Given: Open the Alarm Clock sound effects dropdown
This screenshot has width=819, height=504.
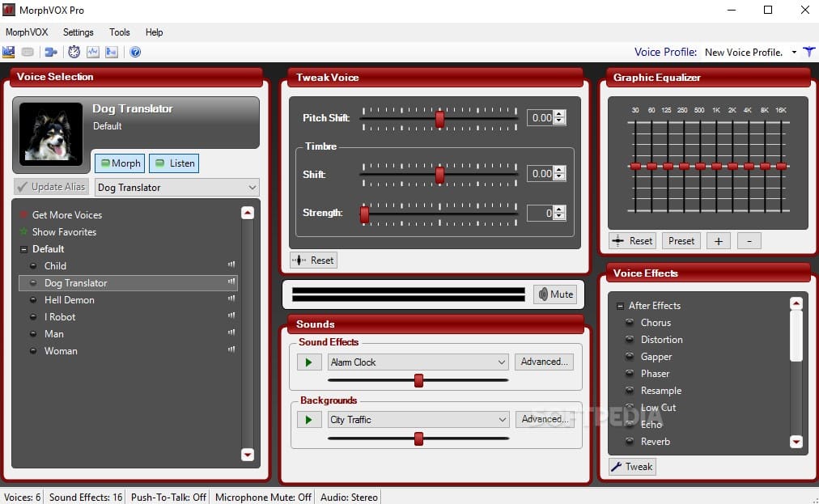Looking at the screenshot, I should [502, 362].
